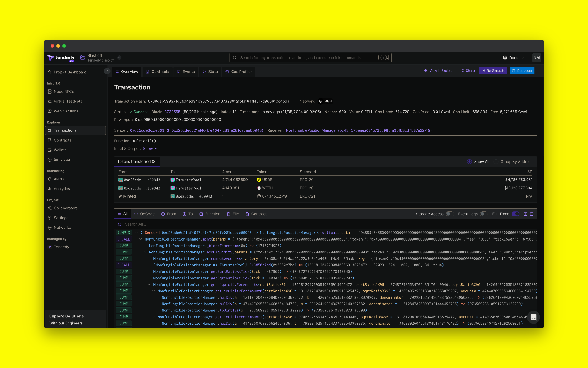The width and height of the screenshot is (588, 368).
Task: Open the Blast off project dropdown
Action: [119, 58]
